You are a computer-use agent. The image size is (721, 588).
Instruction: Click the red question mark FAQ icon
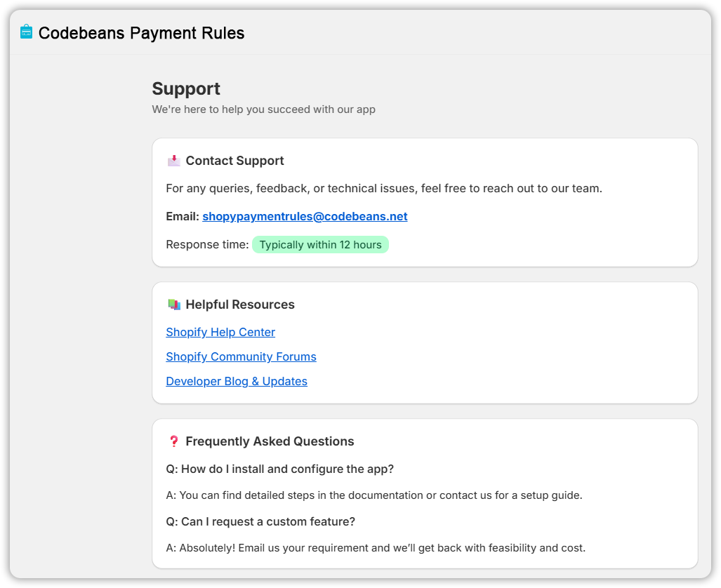[174, 441]
